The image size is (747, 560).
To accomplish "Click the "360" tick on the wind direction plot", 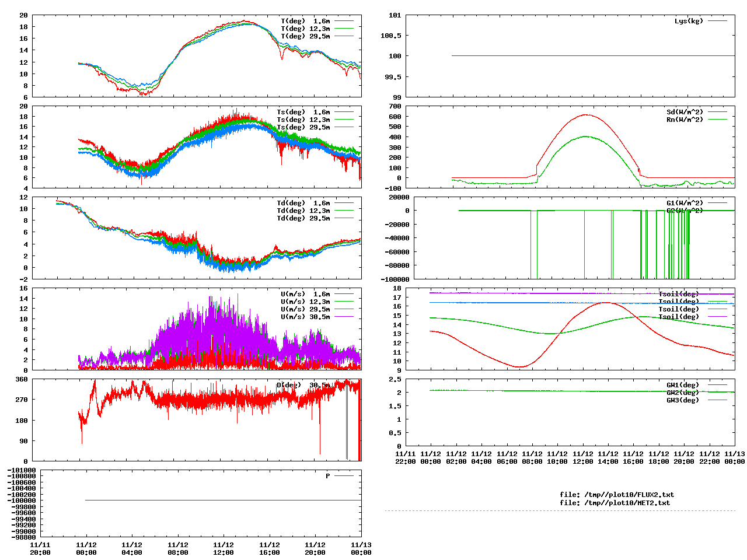I will 22,379.
